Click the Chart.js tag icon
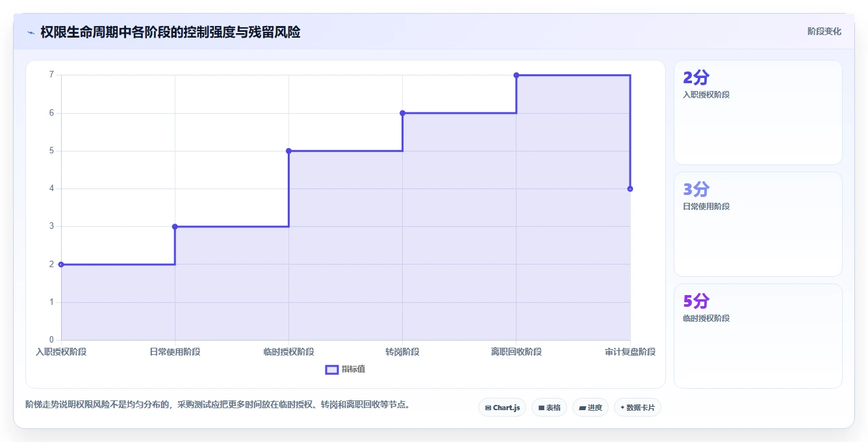868x442 pixels. 488,408
